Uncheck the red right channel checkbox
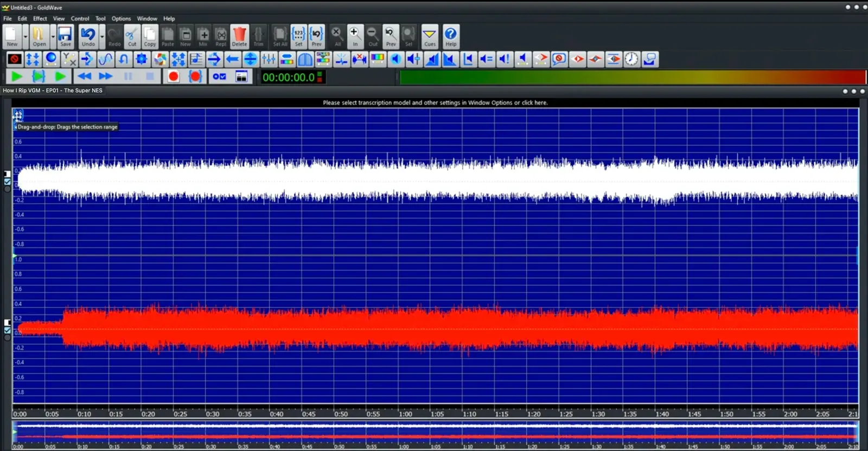 point(8,330)
